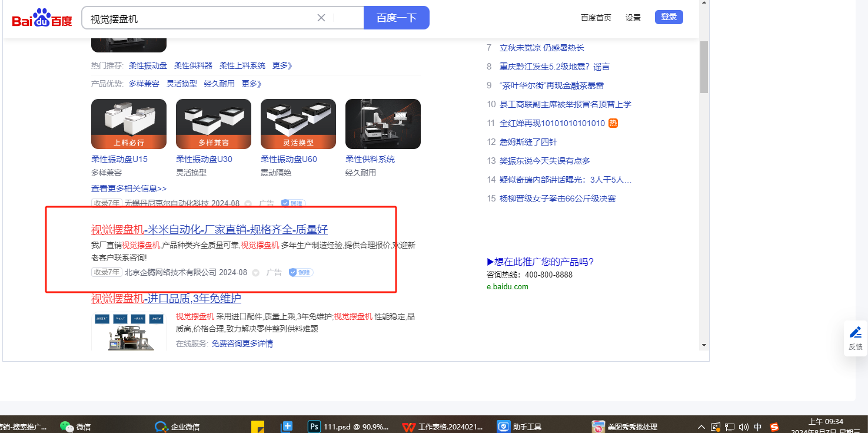Open the 柔性振动盘 recommended link

point(148,65)
